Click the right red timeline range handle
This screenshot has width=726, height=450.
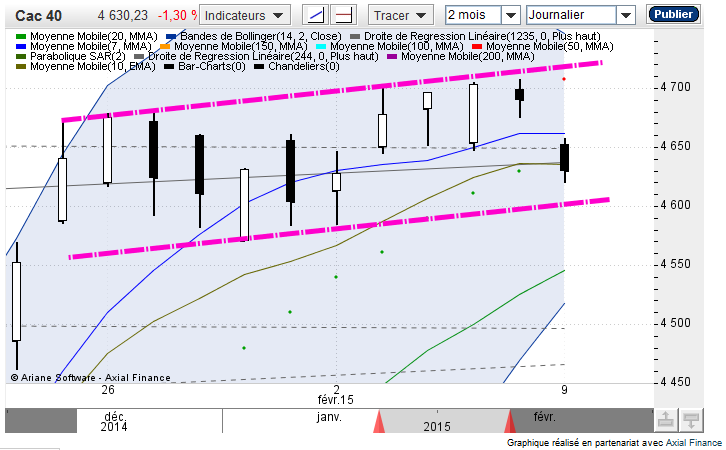510,421
